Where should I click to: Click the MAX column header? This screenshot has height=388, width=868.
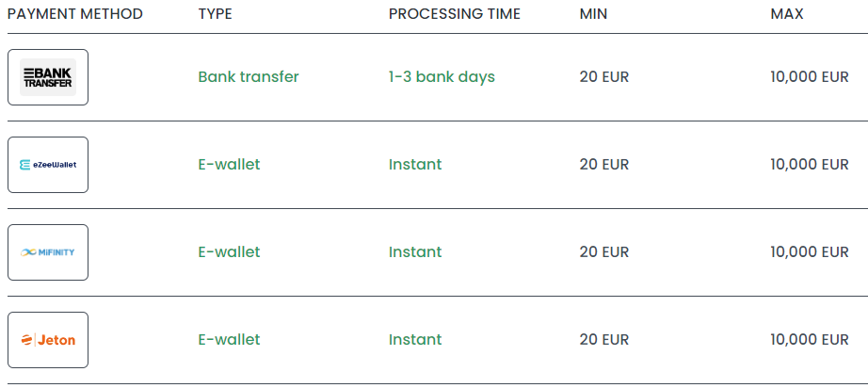pos(787,14)
